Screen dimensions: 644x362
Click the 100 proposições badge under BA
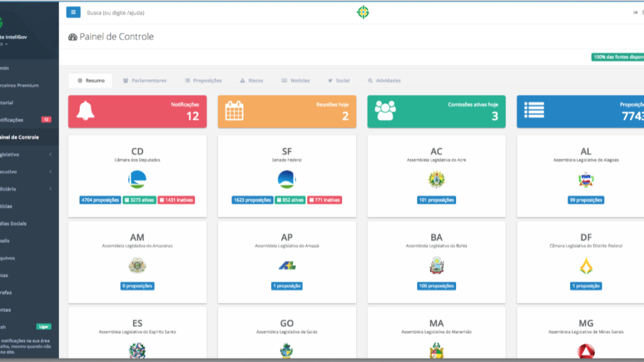[x=436, y=286]
